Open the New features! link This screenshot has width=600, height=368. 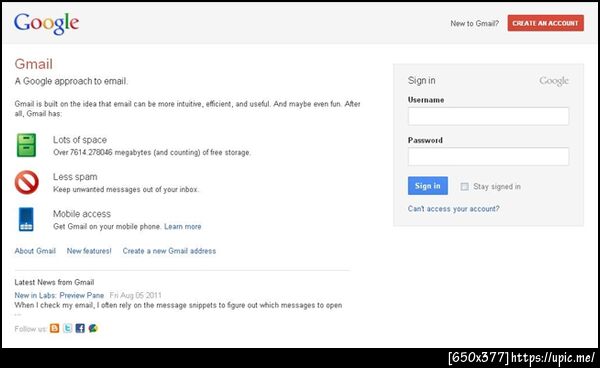pyautogui.click(x=89, y=251)
